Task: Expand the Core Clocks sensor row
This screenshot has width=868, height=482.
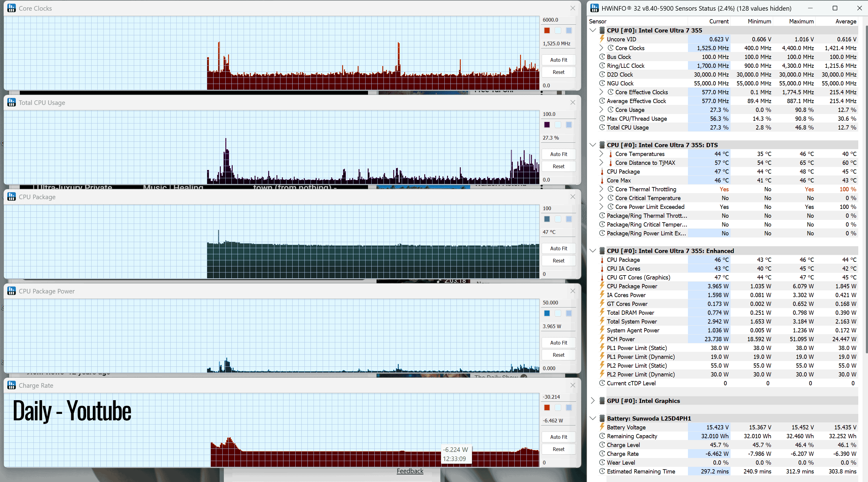Action: pos(602,48)
